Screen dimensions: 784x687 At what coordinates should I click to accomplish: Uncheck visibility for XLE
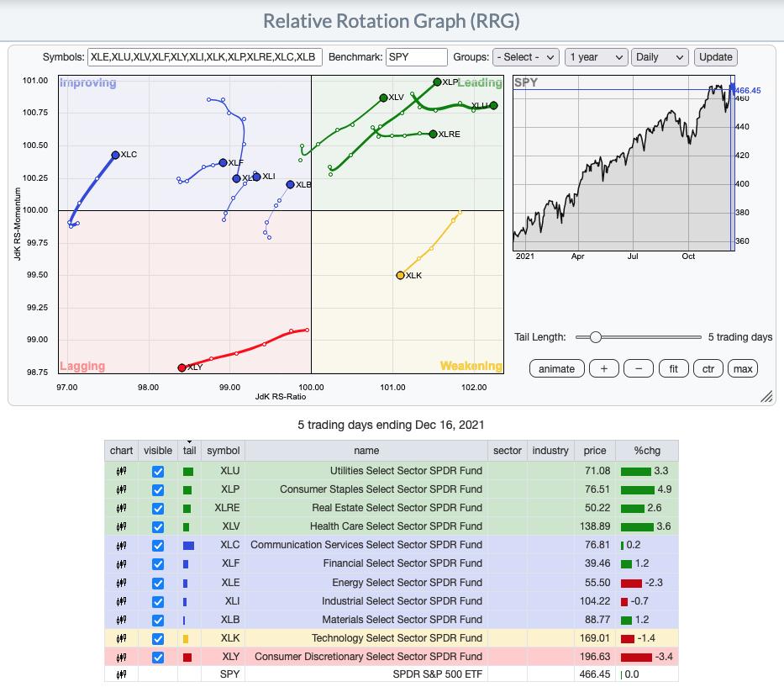(157, 584)
